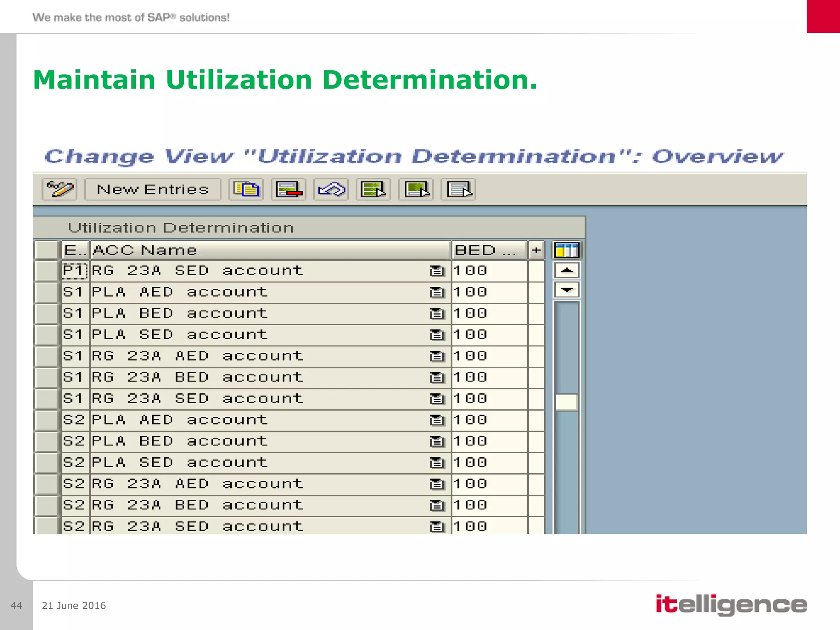Click the Utilization Determination table title
Image resolution: width=840 pixels, height=630 pixels.
coord(181,228)
